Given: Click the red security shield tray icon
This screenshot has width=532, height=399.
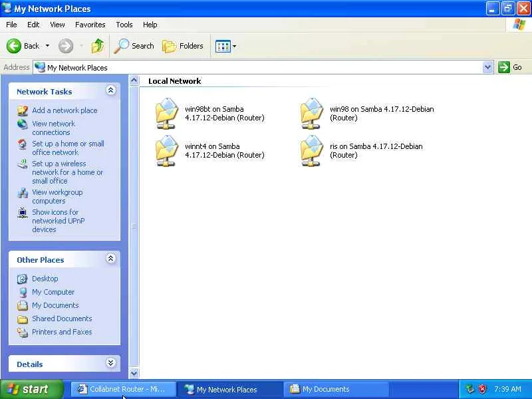Looking at the screenshot, I should [x=482, y=389].
